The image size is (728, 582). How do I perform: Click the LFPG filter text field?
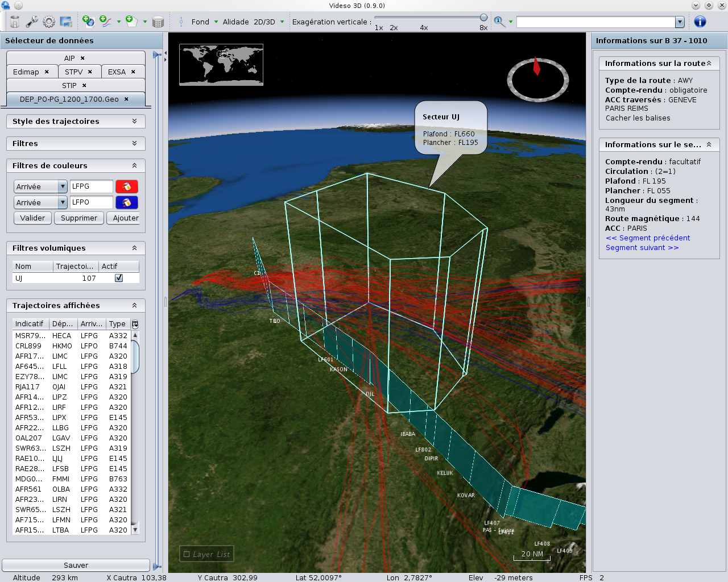tap(92, 186)
